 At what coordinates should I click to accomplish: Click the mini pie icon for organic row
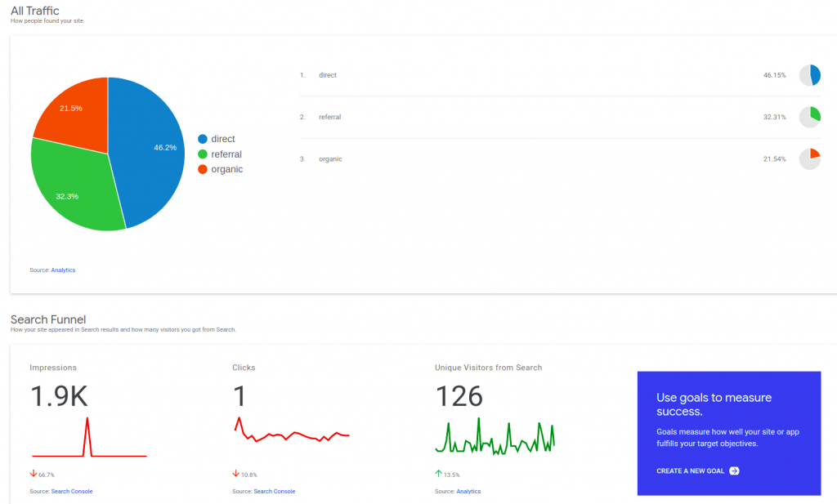click(809, 158)
